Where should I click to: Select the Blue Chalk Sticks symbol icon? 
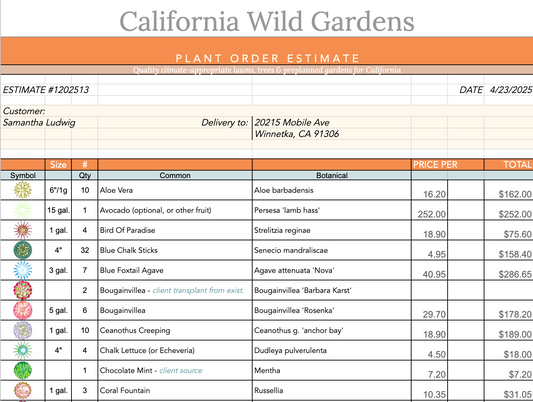pyautogui.click(x=23, y=250)
